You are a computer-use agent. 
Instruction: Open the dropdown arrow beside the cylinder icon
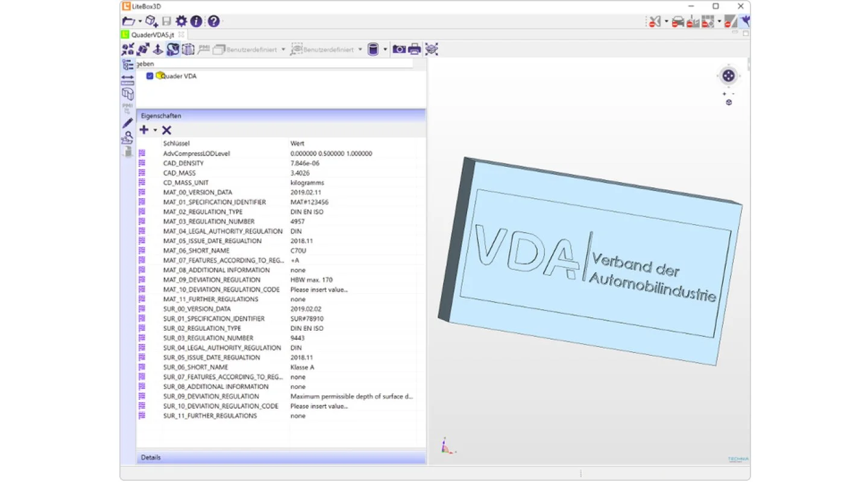pos(385,49)
